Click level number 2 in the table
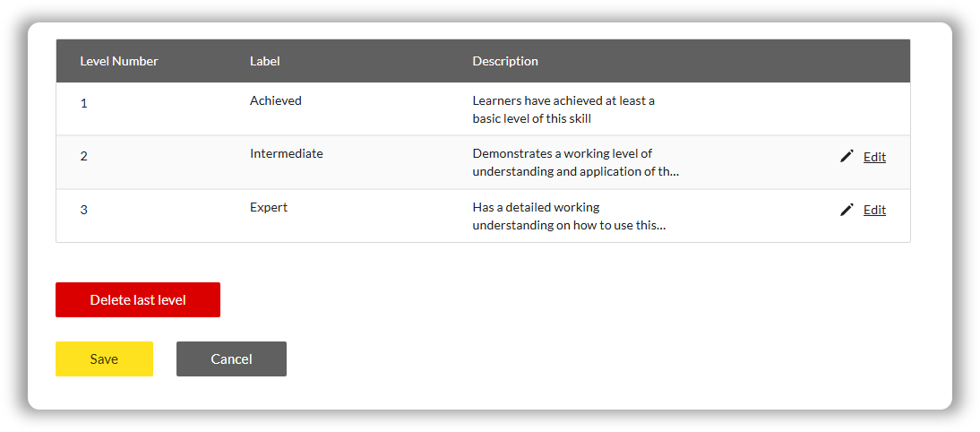 pos(84,156)
